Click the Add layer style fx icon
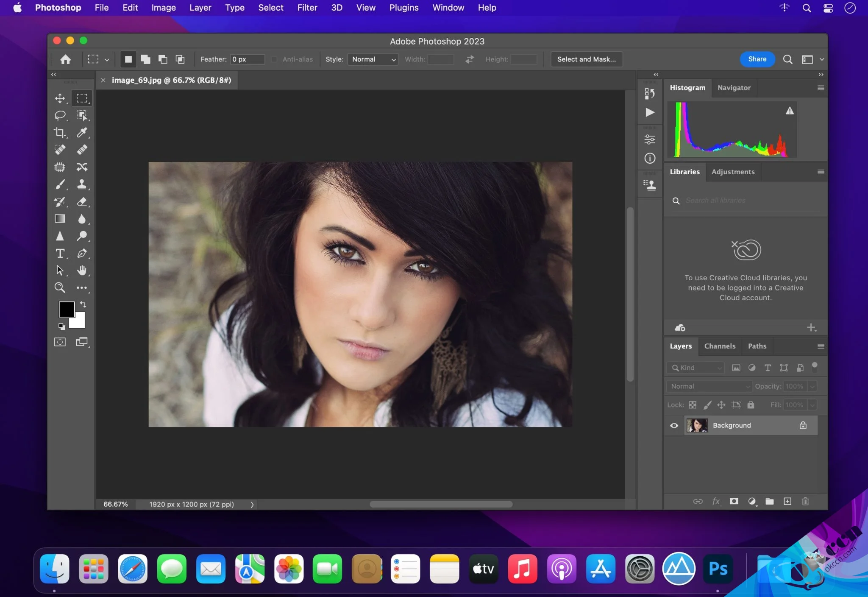Screen dimensions: 868x597 tap(716, 501)
